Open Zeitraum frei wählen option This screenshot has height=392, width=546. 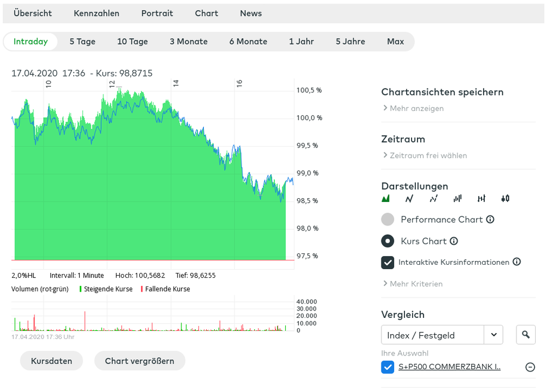click(x=425, y=156)
